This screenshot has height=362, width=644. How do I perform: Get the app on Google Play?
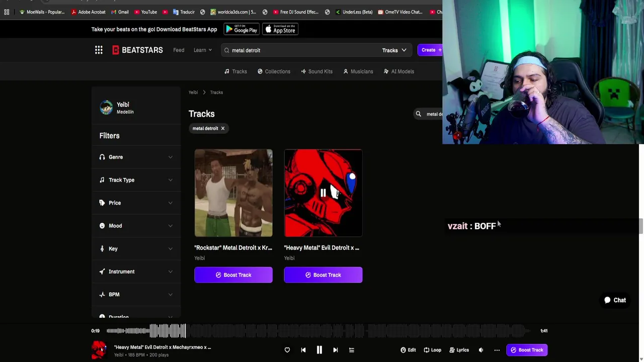(x=241, y=30)
